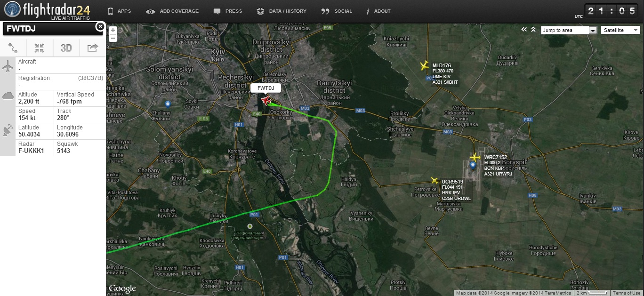This screenshot has height=296, width=644.
Task: Zoom in the map with plus button
Action: coord(113,31)
